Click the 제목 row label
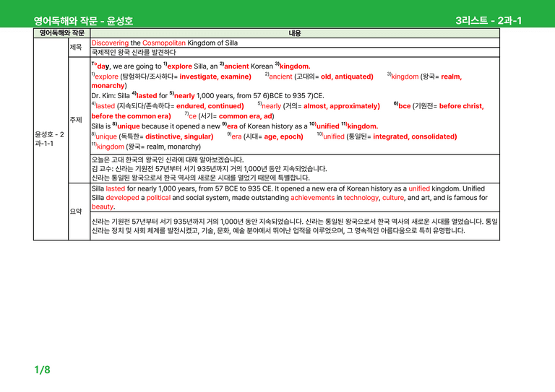 point(76,47)
